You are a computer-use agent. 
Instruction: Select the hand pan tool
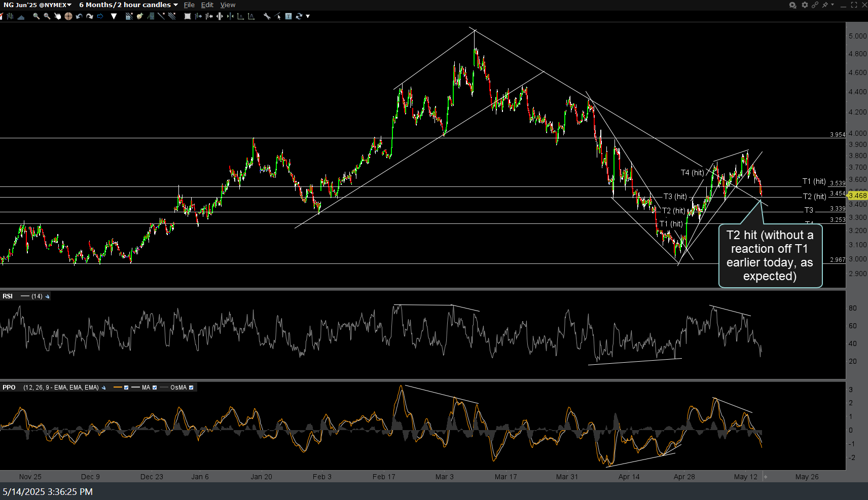click(x=57, y=16)
